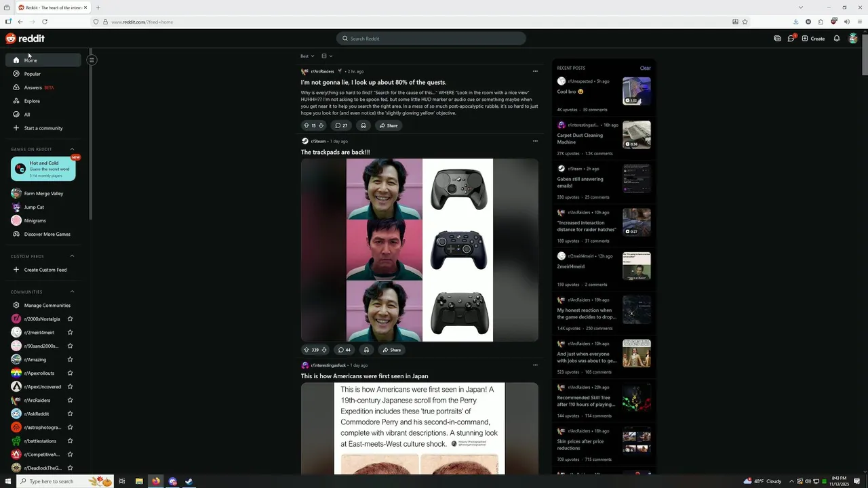
Task: Go to Home in the sidebar
Action: 43,60
